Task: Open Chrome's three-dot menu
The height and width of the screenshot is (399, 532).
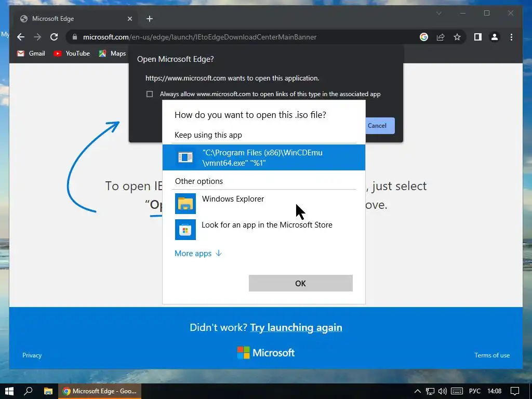Action: tap(511, 37)
